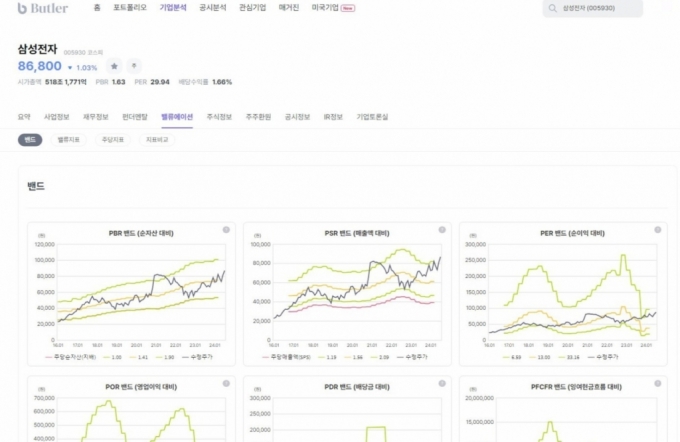This screenshot has width=680, height=442.
Task: Click the PFCFR 밴드 (잉여현금흐름 대비) chart title
Action: [x=576, y=387]
